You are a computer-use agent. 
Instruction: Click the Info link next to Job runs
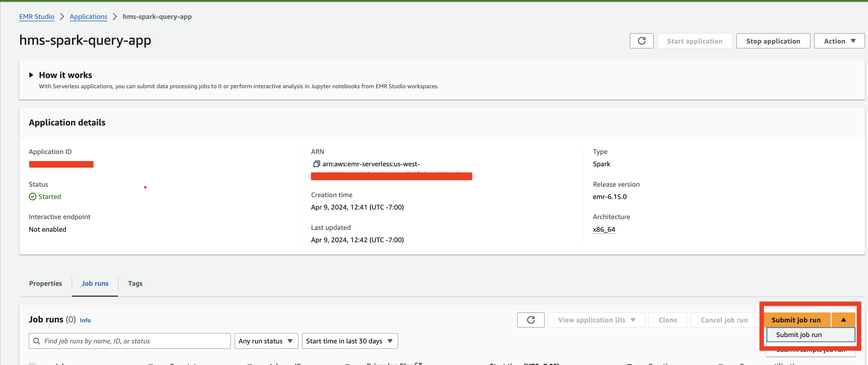pyautogui.click(x=85, y=320)
